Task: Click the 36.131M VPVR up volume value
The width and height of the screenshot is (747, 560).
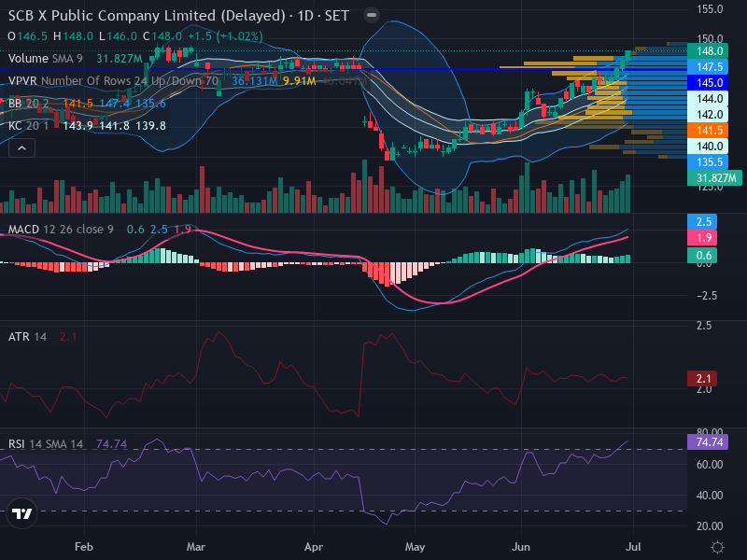Action: tap(254, 81)
